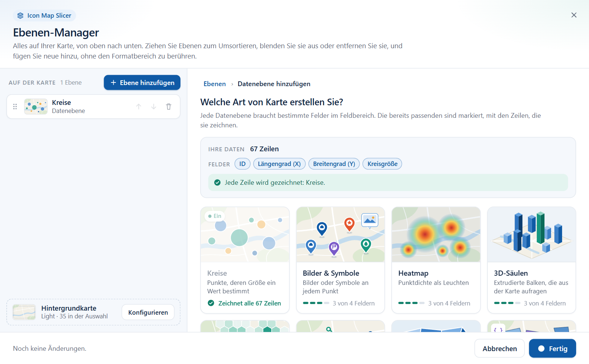Add a new layer with Ebene hinzufügen

(x=142, y=82)
